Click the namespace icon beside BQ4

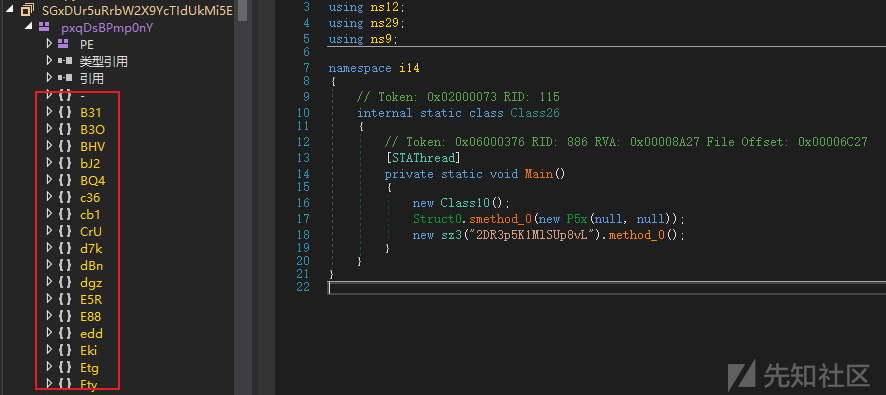[65, 180]
